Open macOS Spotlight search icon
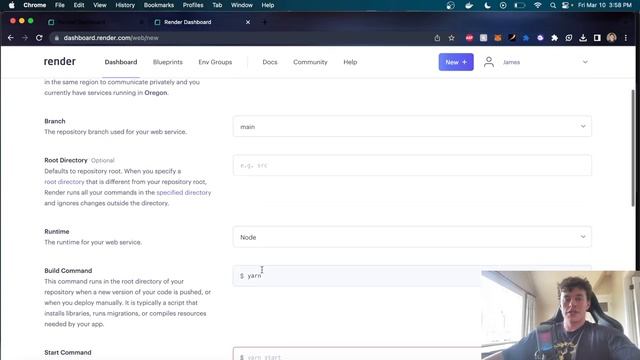Image resolution: width=640 pixels, height=360 pixels. point(553,5)
